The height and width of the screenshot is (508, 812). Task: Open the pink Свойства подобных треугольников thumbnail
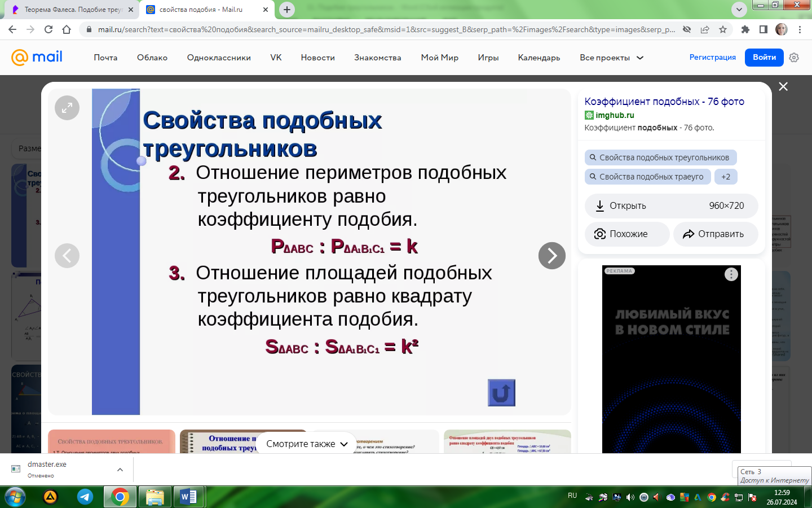tap(112, 441)
